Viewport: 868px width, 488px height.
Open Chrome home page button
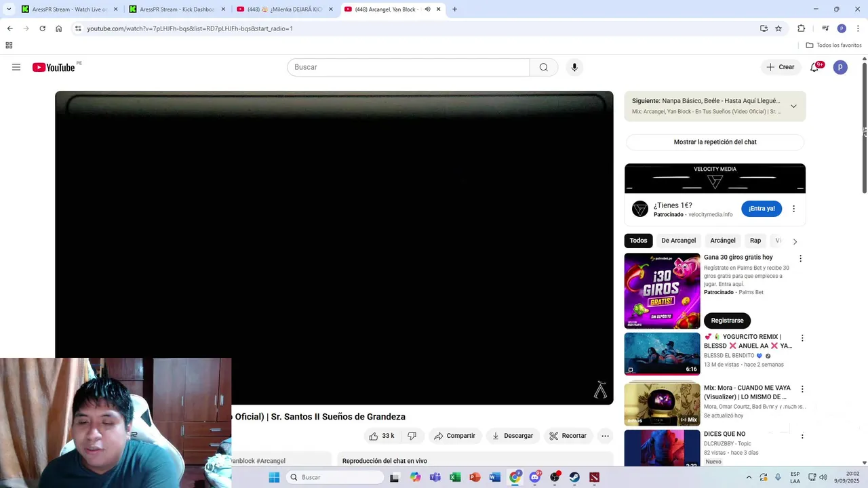pos(59,28)
